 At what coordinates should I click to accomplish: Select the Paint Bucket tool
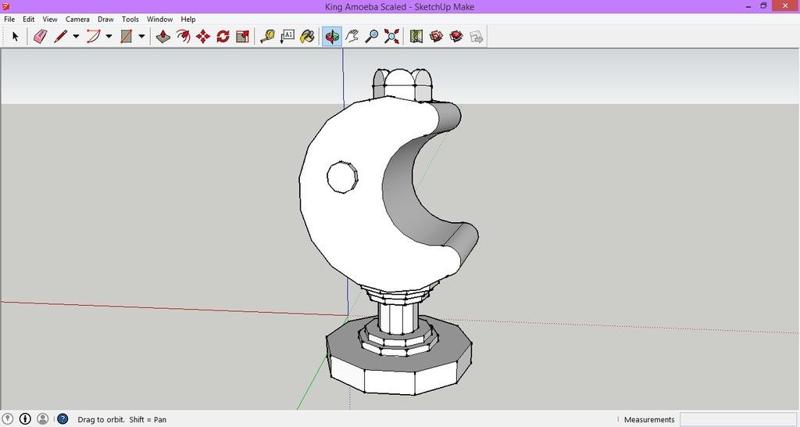coord(307,36)
